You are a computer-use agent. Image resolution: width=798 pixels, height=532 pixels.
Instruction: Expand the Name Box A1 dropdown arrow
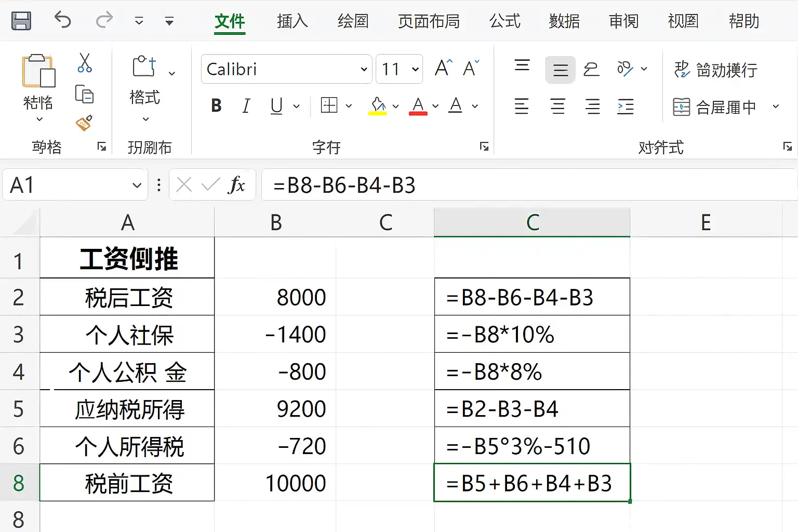point(137,185)
